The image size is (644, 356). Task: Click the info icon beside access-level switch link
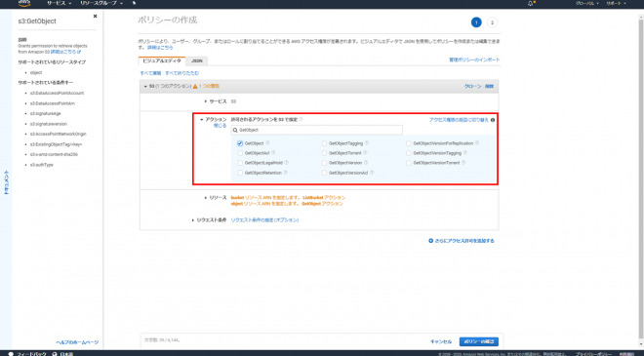pos(493,120)
